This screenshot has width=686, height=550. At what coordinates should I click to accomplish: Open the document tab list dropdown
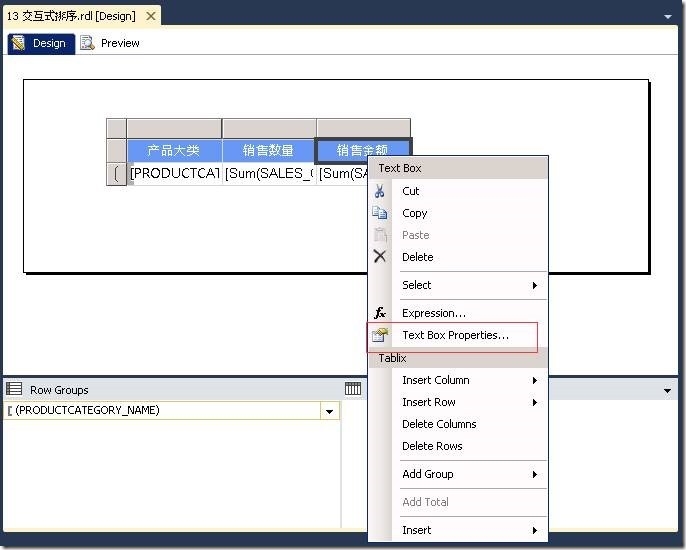point(668,17)
